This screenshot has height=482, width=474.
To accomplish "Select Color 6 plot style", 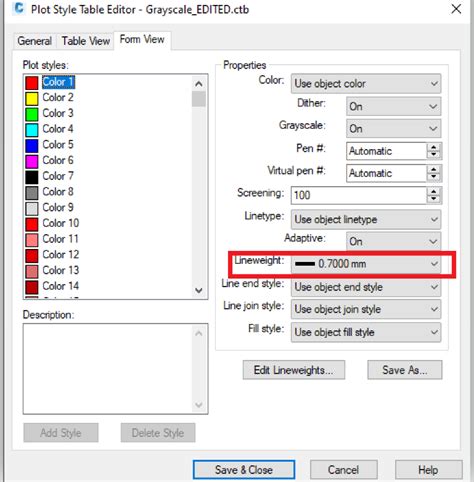I will point(58,160).
